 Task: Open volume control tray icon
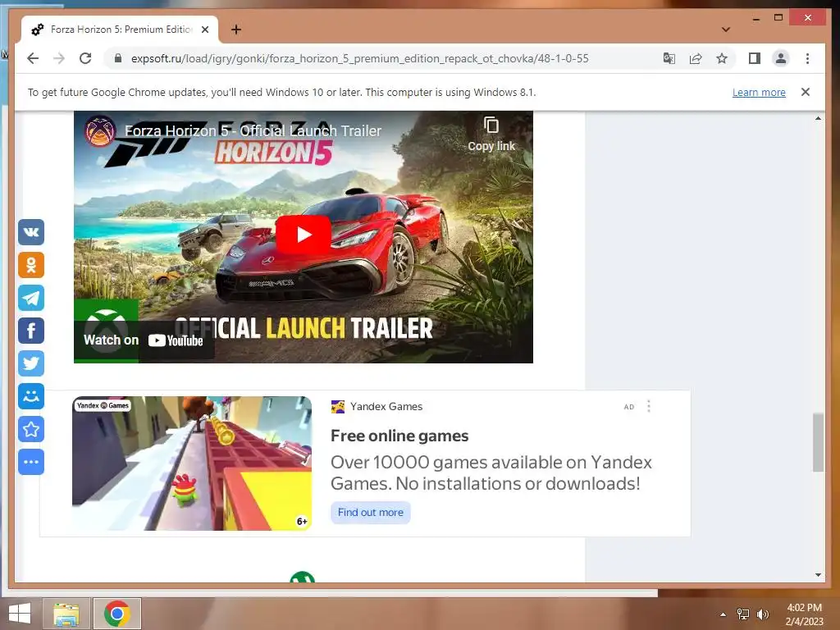click(x=762, y=614)
